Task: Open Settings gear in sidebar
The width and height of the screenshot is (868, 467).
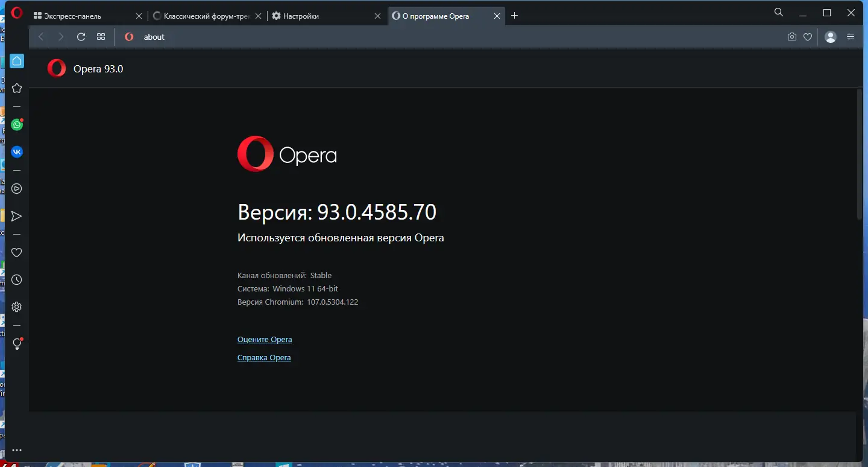Action: pyautogui.click(x=17, y=307)
